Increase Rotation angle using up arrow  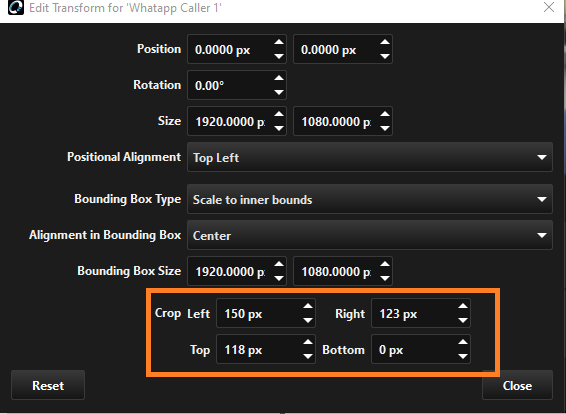(x=278, y=78)
